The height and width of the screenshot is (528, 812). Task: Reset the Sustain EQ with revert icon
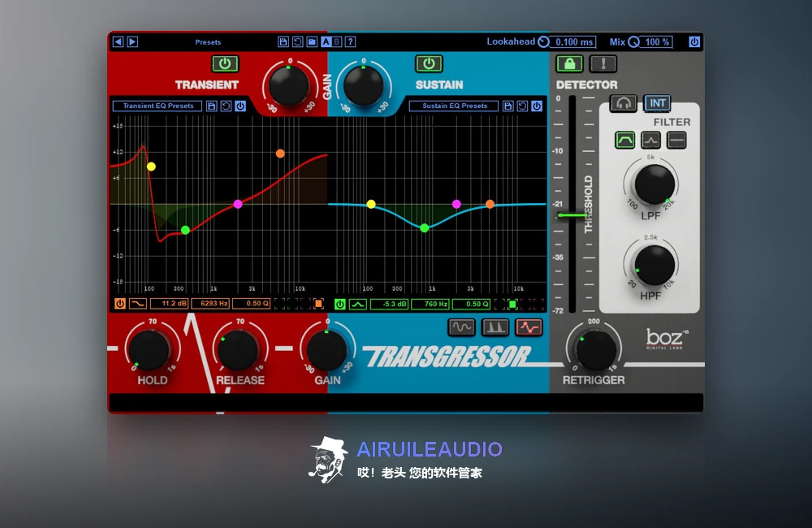(522, 106)
